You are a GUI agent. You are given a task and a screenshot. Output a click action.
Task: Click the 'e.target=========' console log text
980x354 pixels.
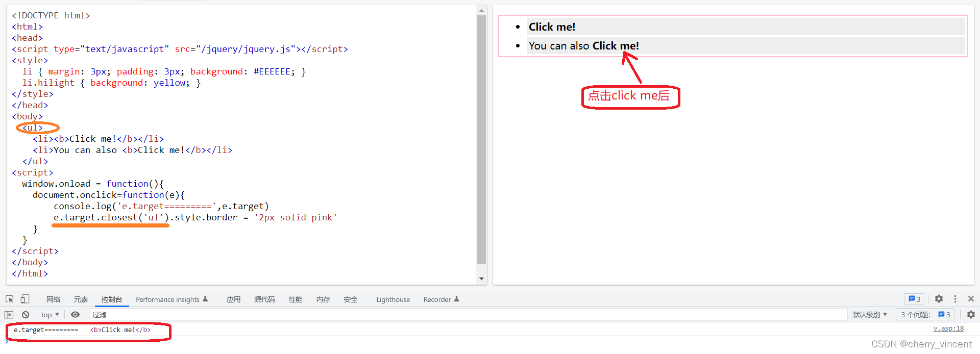coord(46,330)
